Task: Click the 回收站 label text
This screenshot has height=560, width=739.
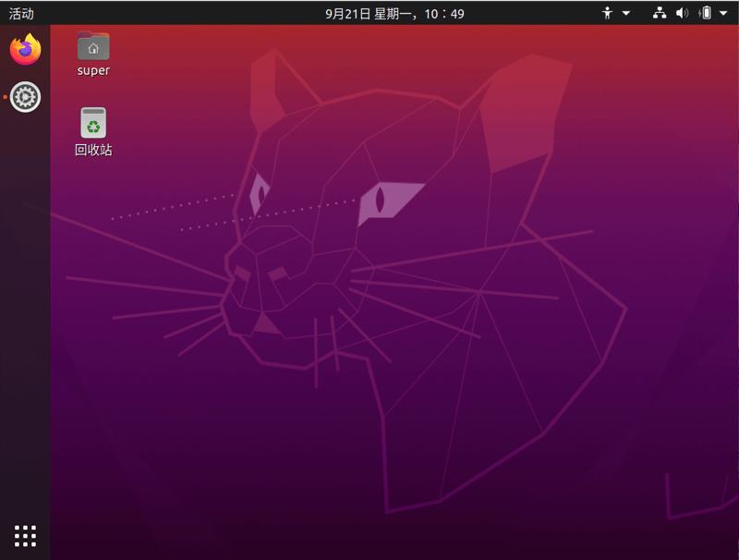Action: coord(92,148)
